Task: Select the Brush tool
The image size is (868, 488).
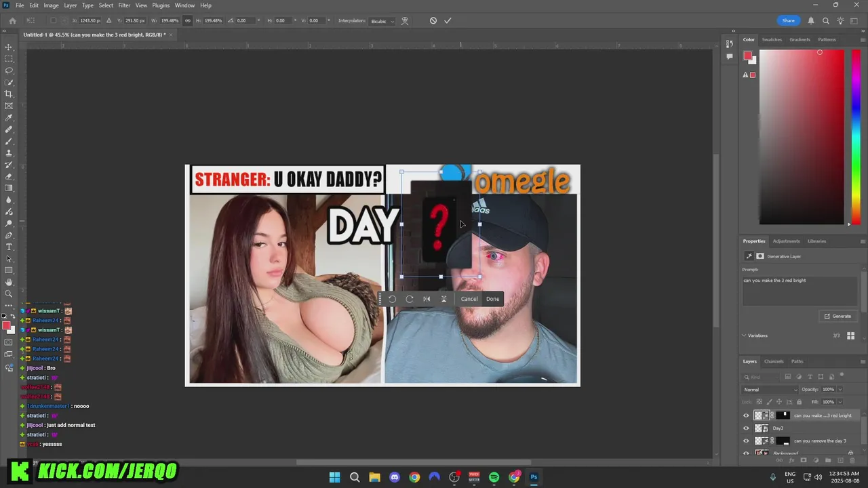Action: pos(9,141)
